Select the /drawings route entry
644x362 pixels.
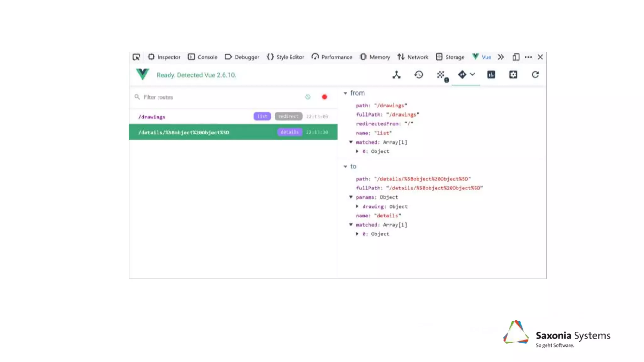(233, 117)
